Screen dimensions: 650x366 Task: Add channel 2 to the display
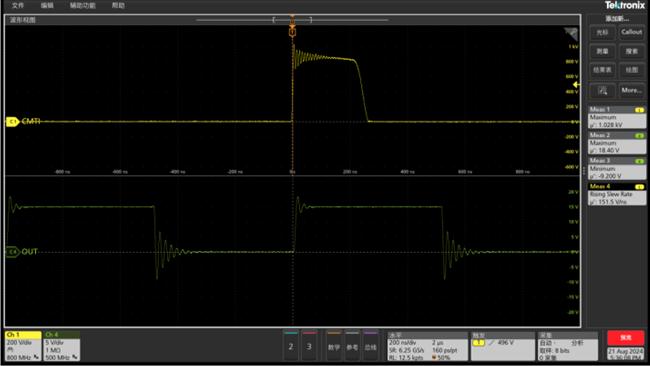pos(291,346)
